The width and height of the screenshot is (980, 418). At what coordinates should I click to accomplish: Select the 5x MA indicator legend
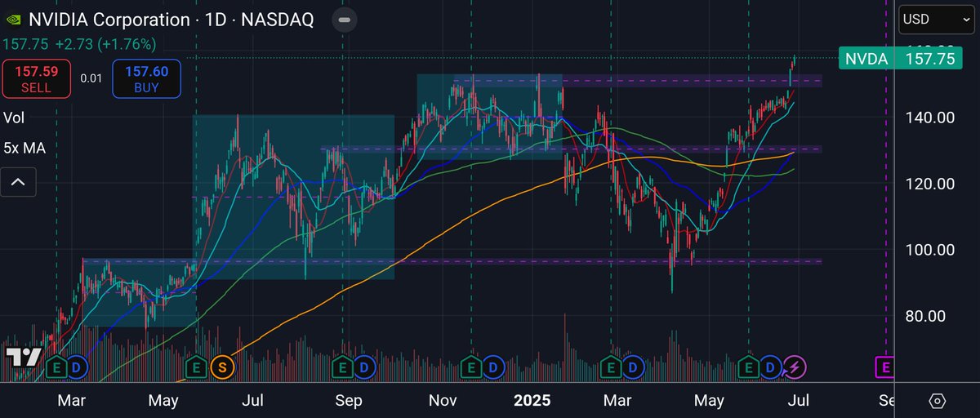point(24,149)
